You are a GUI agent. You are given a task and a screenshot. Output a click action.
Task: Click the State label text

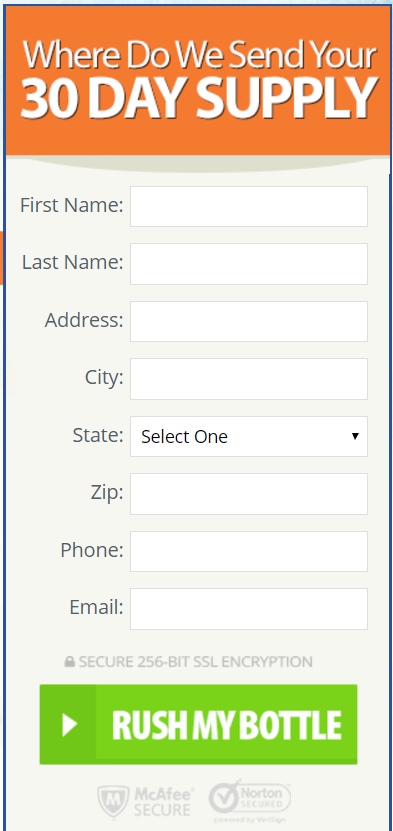(x=98, y=435)
